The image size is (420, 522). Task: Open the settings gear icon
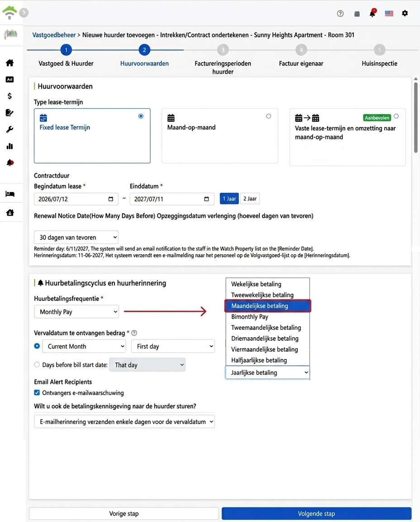pos(405,13)
